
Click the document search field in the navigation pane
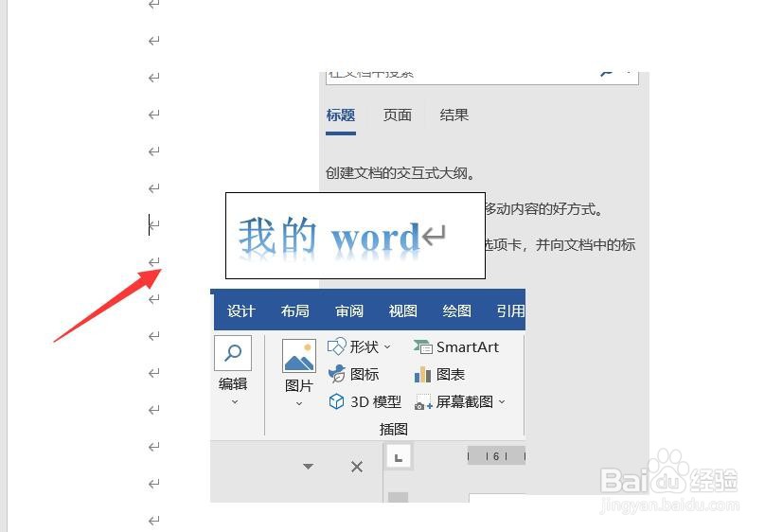482,78
